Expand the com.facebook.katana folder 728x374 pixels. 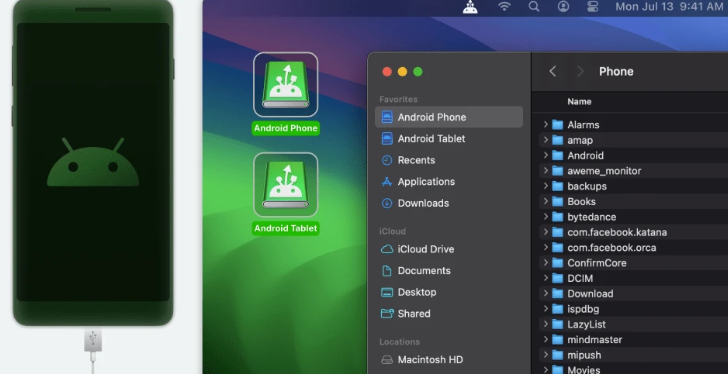(x=546, y=232)
